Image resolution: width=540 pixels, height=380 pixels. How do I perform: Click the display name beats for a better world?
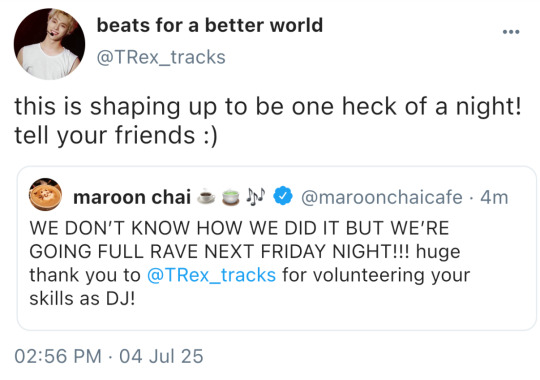point(209,25)
